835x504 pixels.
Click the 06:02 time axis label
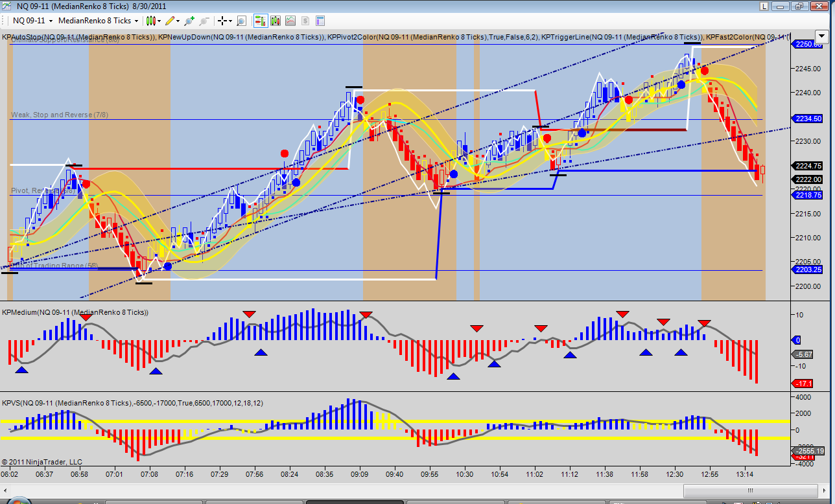click(9, 474)
